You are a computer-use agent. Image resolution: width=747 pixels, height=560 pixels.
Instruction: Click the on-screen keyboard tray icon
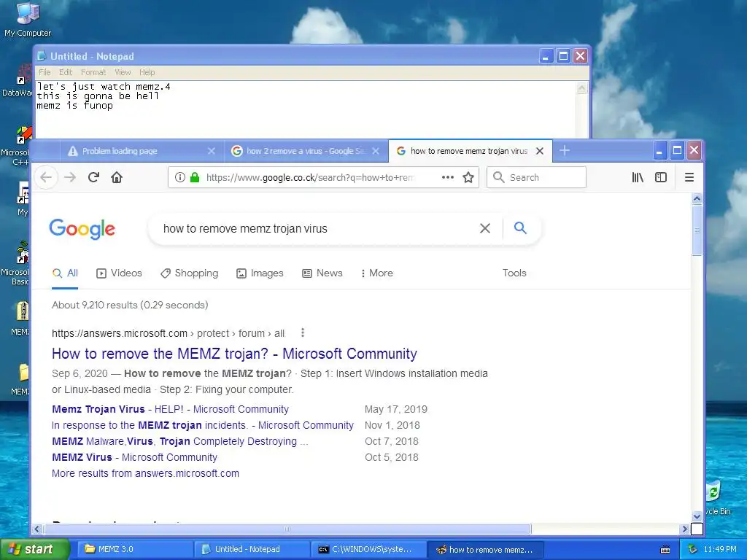click(x=665, y=550)
